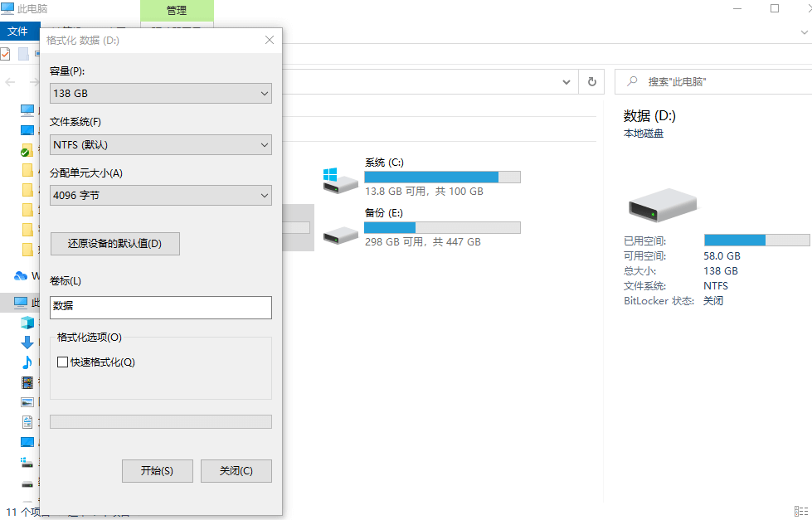Screen dimensions: 812x520
Task: Click the text 298 GB 可用, 共 447 GB
Action: click(x=422, y=242)
